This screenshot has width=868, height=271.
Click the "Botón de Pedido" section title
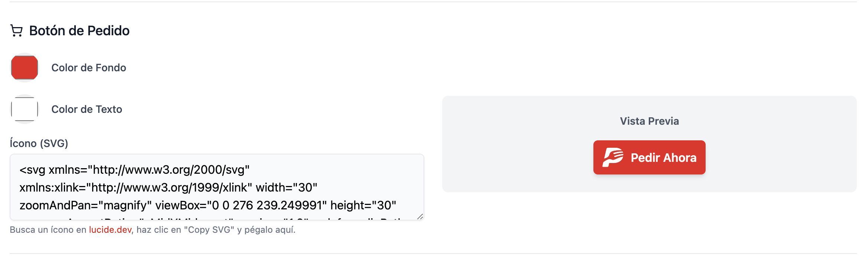click(x=79, y=31)
